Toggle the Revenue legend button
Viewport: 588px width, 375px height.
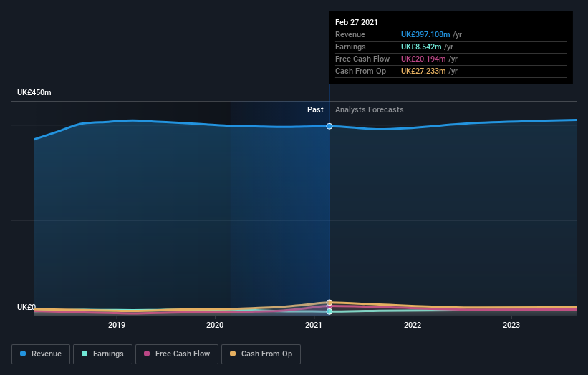41,354
